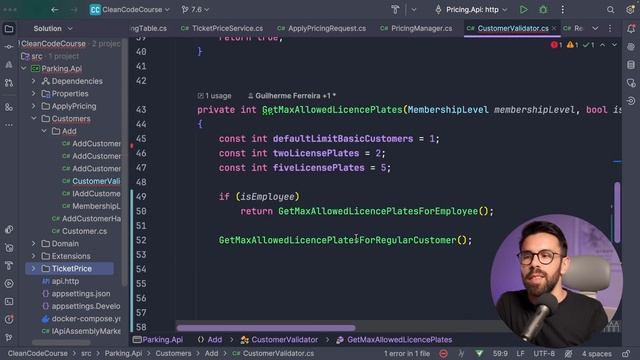Switch to the PricingManager.cs tab
Viewport: 640px width, 360px height.
416,29
